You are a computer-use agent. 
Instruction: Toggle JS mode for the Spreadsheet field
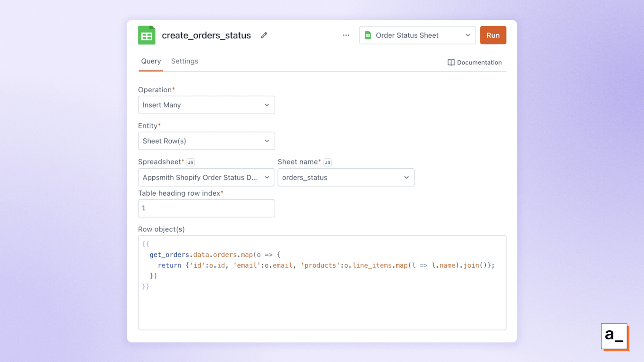[190, 162]
